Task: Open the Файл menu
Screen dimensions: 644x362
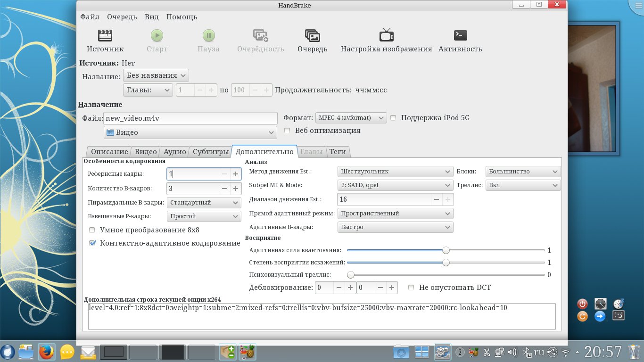Action: click(90, 17)
